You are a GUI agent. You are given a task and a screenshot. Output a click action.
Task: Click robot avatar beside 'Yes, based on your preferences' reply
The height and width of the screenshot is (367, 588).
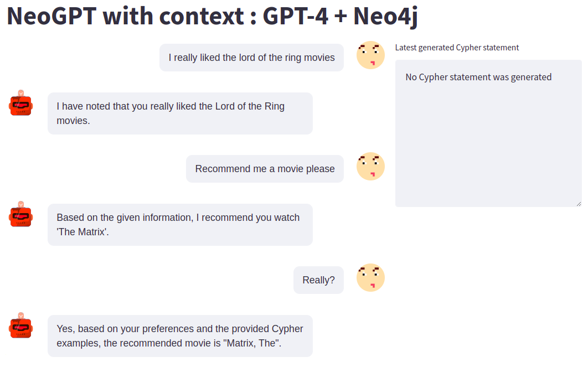(x=21, y=326)
